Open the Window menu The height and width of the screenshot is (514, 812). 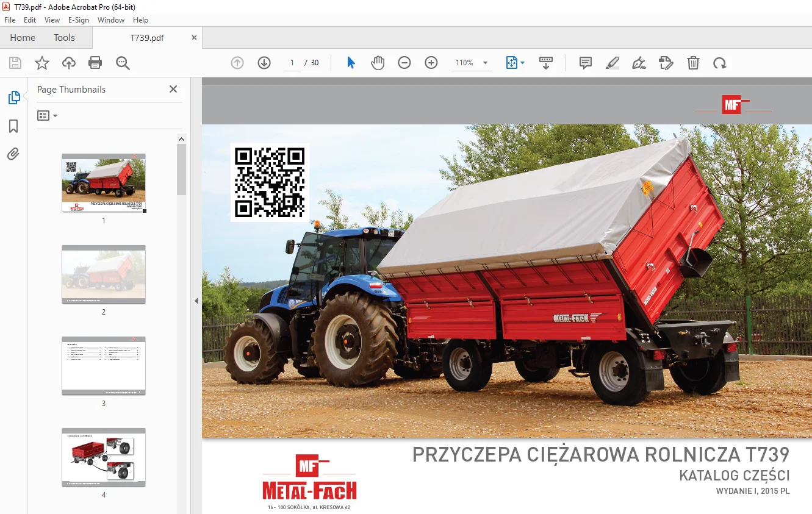(111, 20)
